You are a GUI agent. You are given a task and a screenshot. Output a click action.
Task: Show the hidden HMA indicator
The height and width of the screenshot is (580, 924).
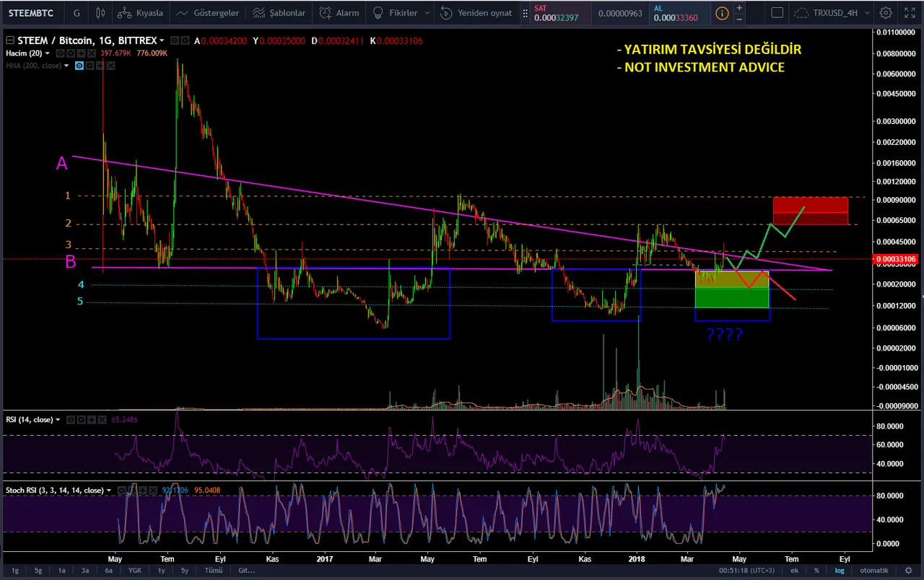click(79, 66)
